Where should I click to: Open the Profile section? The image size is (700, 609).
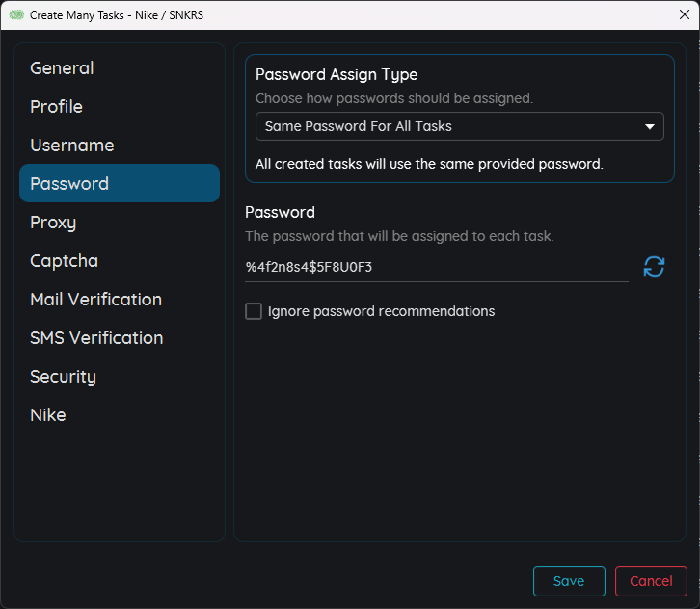pos(56,107)
